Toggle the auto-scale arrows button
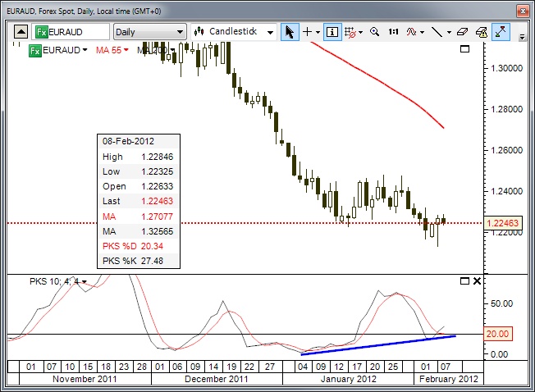 (x=501, y=32)
